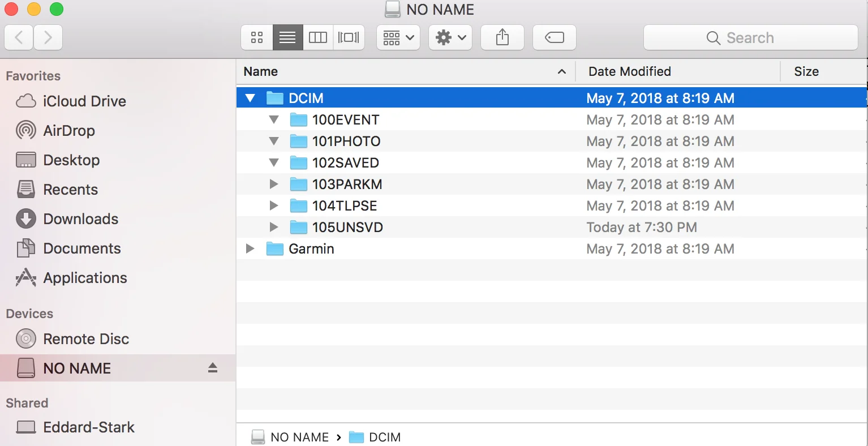Open iCloud Drive in sidebar
This screenshot has width=868, height=446.
pyautogui.click(x=84, y=101)
